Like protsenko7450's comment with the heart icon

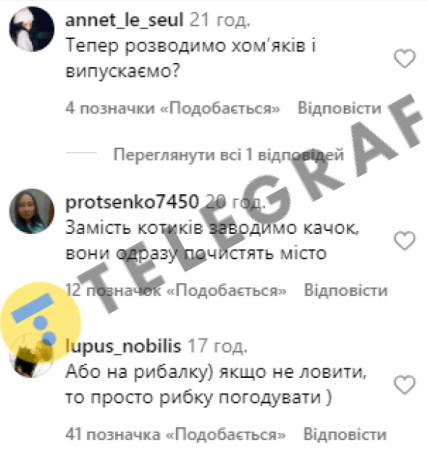tap(405, 241)
